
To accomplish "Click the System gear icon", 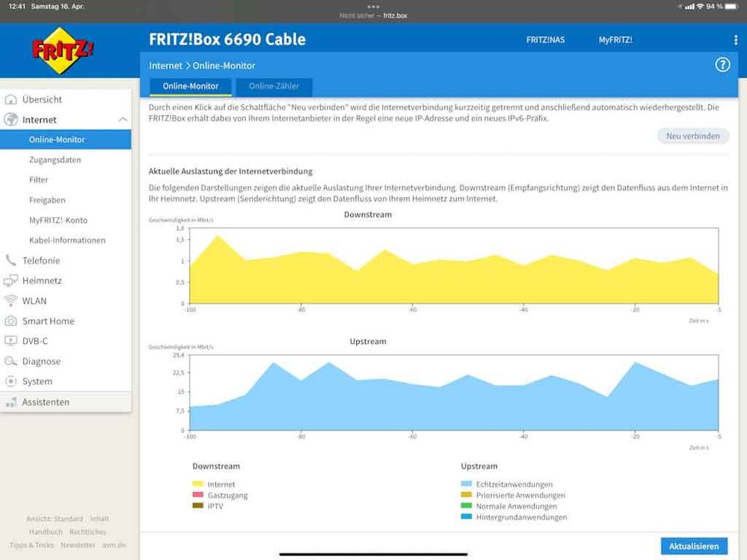I will pos(10,381).
